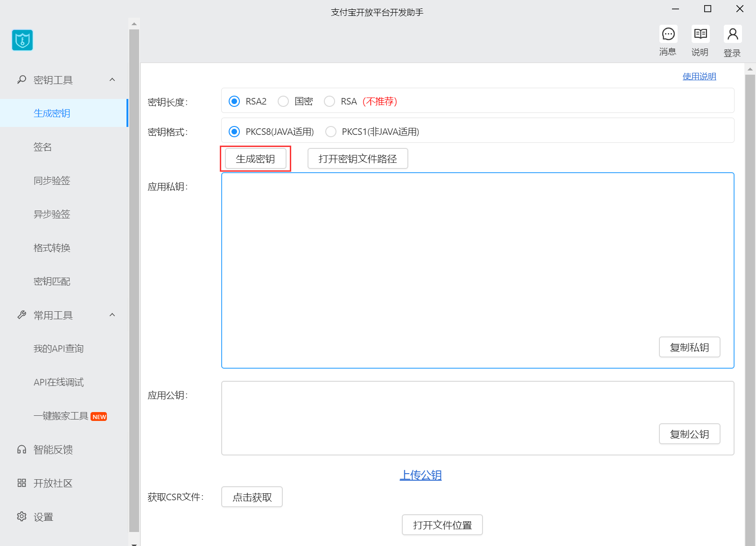Click the 常用工具 wrench icon
Viewport: 756px width, 546px height.
point(21,315)
